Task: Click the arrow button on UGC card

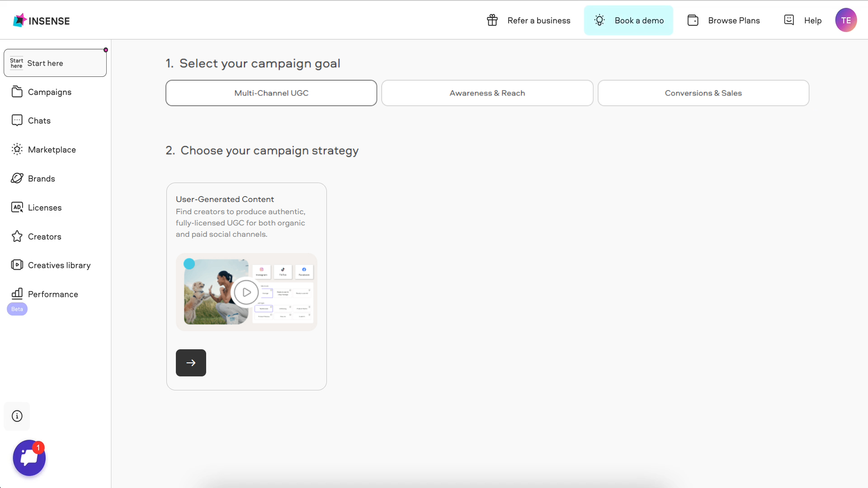Action: pyautogui.click(x=191, y=363)
